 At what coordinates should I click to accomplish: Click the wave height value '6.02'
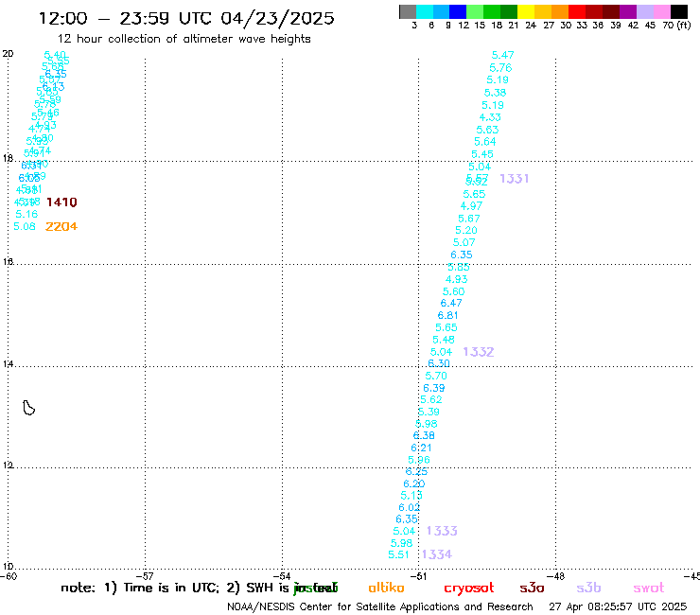click(409, 508)
